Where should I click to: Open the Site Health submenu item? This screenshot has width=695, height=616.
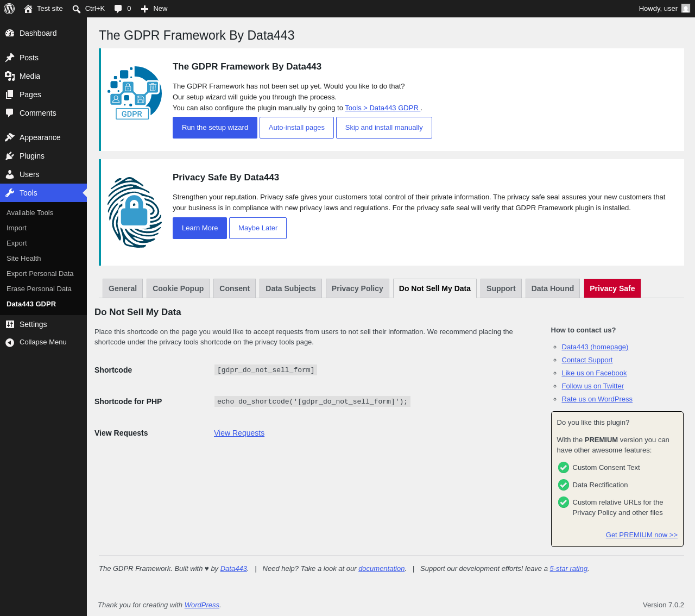pyautogui.click(x=43, y=259)
